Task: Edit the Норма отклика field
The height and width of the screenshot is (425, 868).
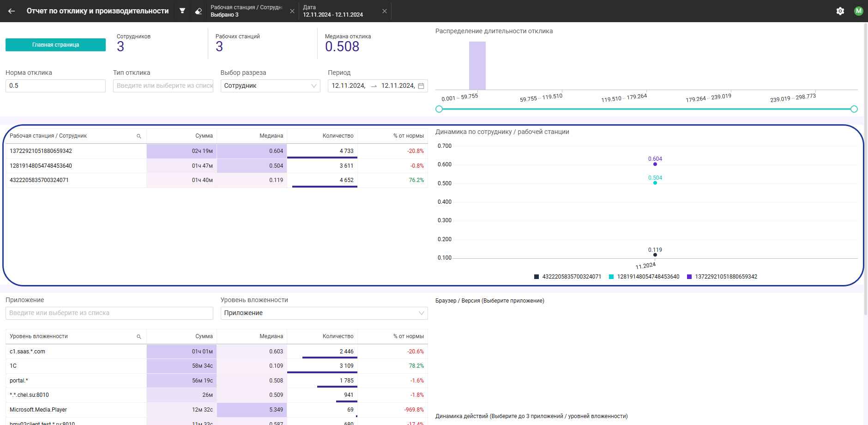Action: [x=55, y=86]
